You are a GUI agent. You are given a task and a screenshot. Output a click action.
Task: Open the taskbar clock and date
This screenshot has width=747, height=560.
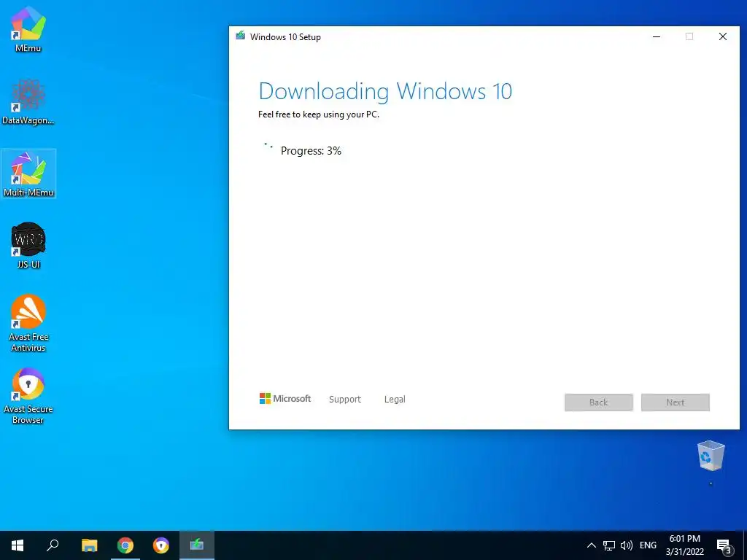(x=684, y=545)
